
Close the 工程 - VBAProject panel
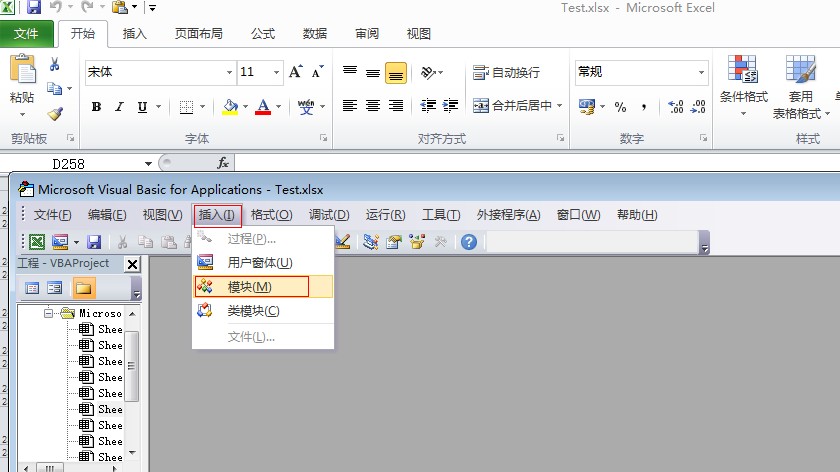tap(132, 264)
